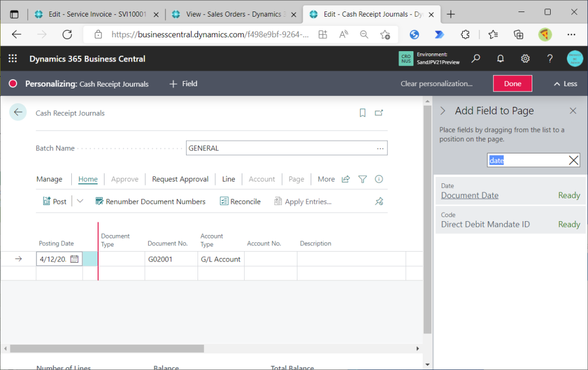Screen dimensions: 588x370
Task: Open the Business Central app launcher waffle
Action: pos(13,59)
